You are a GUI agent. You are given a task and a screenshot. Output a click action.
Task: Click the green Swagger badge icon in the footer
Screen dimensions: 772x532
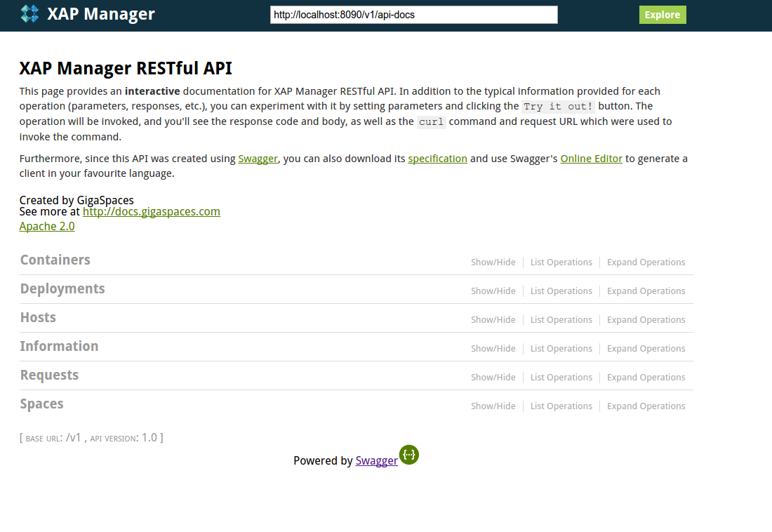coord(409,455)
